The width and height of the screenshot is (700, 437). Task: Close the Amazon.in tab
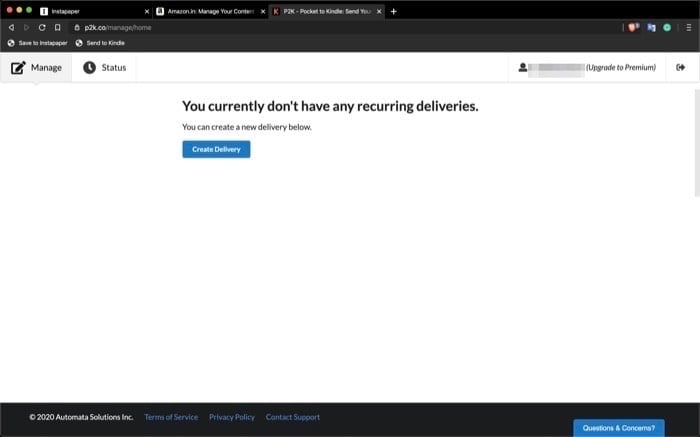click(263, 12)
